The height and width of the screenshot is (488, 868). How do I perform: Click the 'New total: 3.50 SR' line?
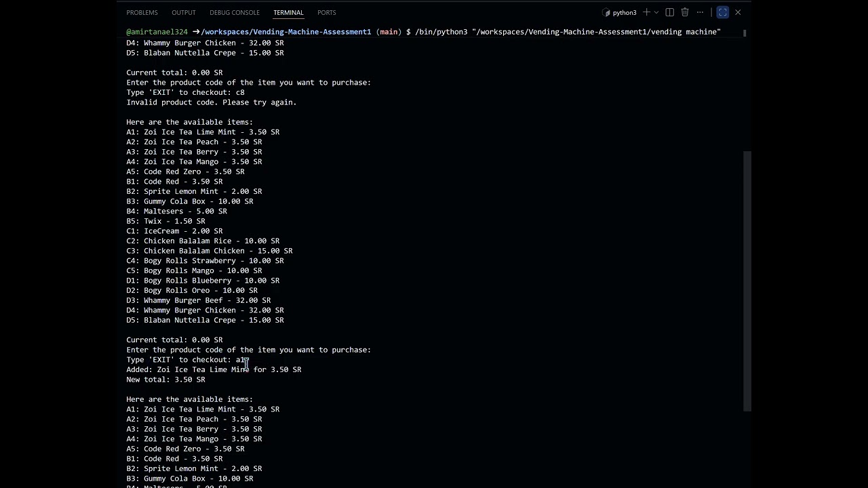(x=165, y=380)
